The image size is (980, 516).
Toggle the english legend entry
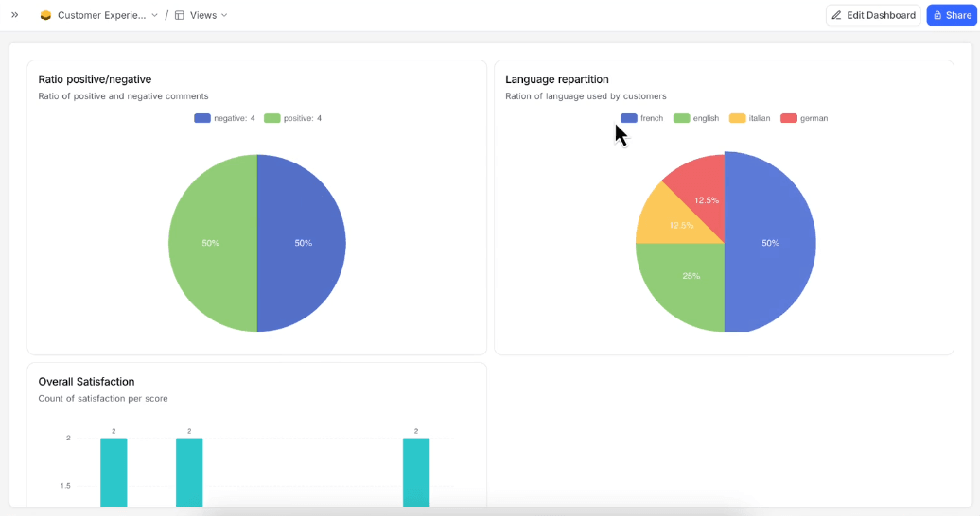(x=696, y=118)
